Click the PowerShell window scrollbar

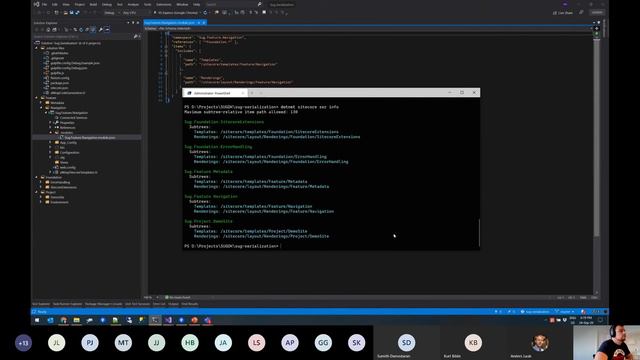(479, 233)
